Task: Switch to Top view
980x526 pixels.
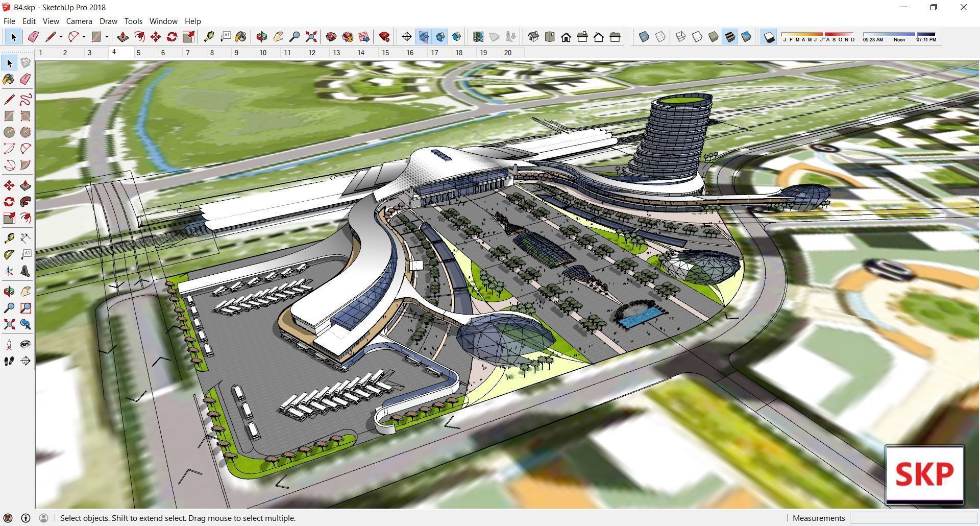Action: [550, 37]
